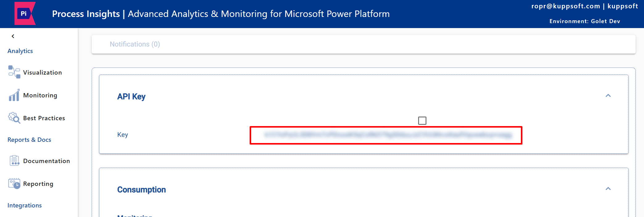Viewport: 644px width, 217px height.
Task: Click the Integrations section heading
Action: 25,205
